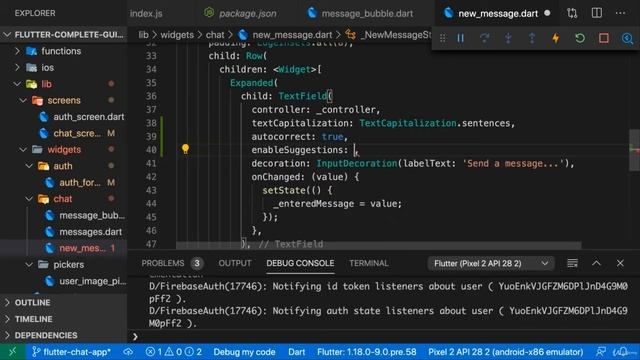Viewport: 640px width, 360px height.
Task: Open the source control changes icon
Action: point(572,13)
